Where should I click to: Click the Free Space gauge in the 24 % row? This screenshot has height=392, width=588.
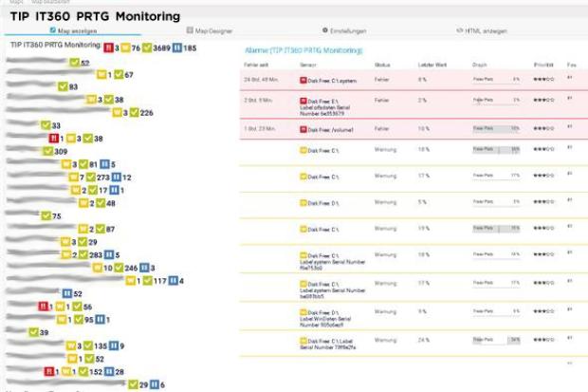(x=496, y=340)
